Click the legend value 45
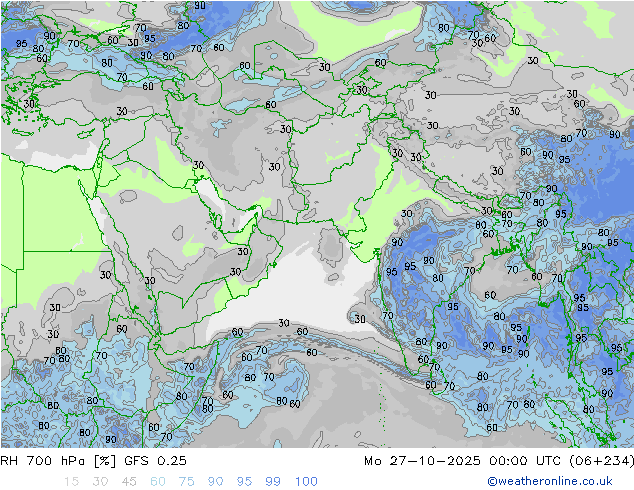 pos(129,481)
